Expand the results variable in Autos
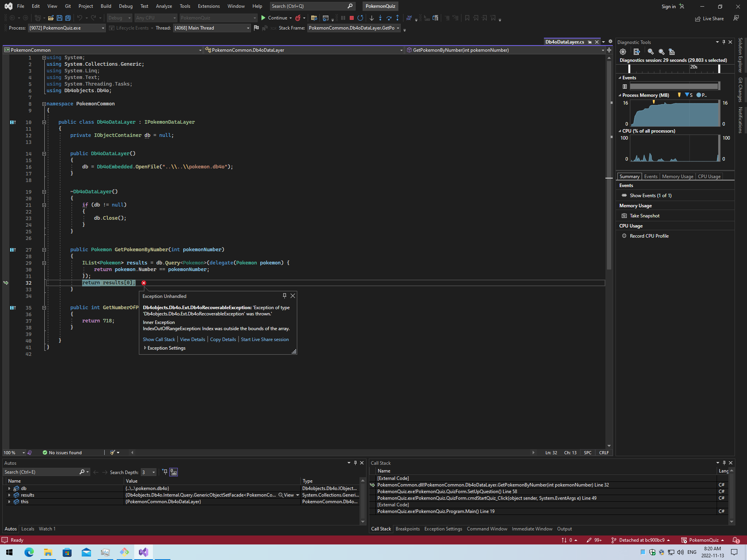Screen dimensions: 747x560 [x=9, y=495]
